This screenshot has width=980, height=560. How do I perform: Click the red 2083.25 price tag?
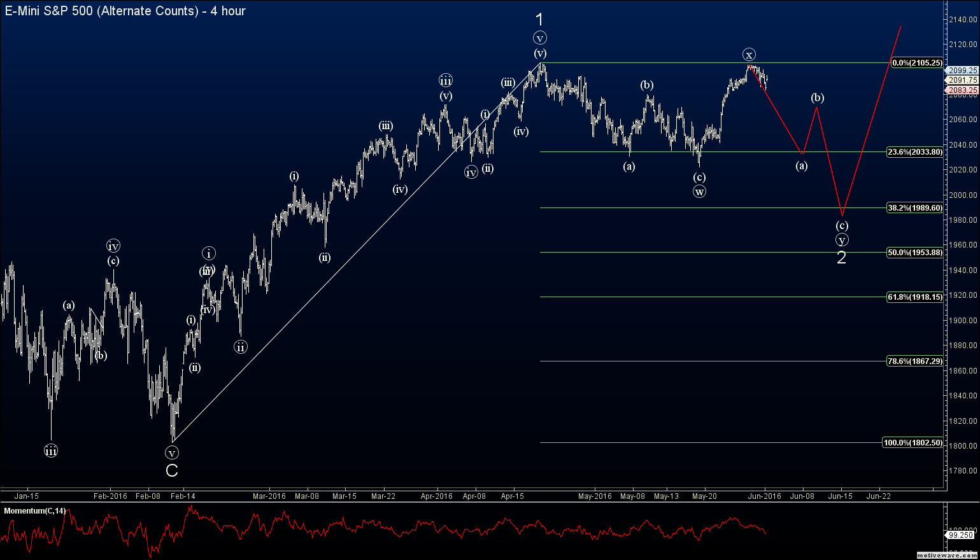[x=962, y=90]
